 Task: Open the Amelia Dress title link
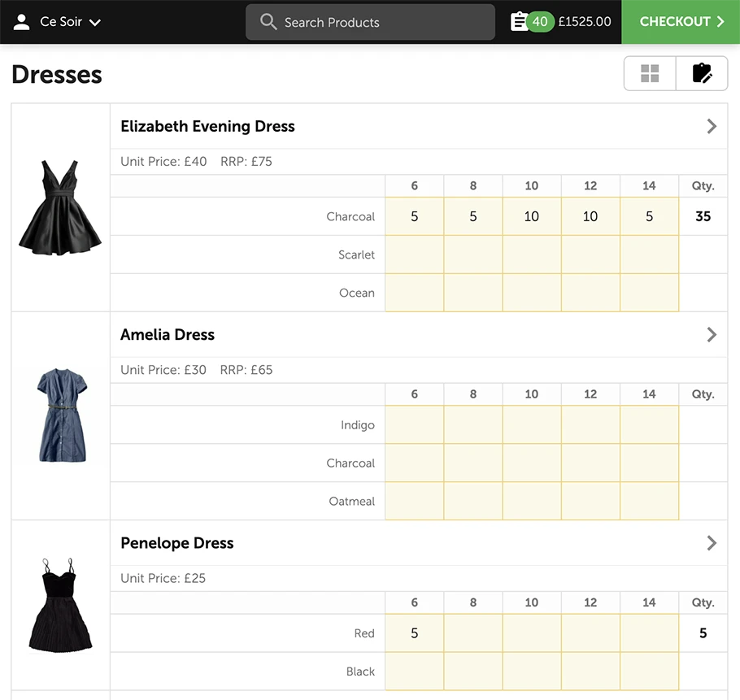pyautogui.click(x=168, y=334)
